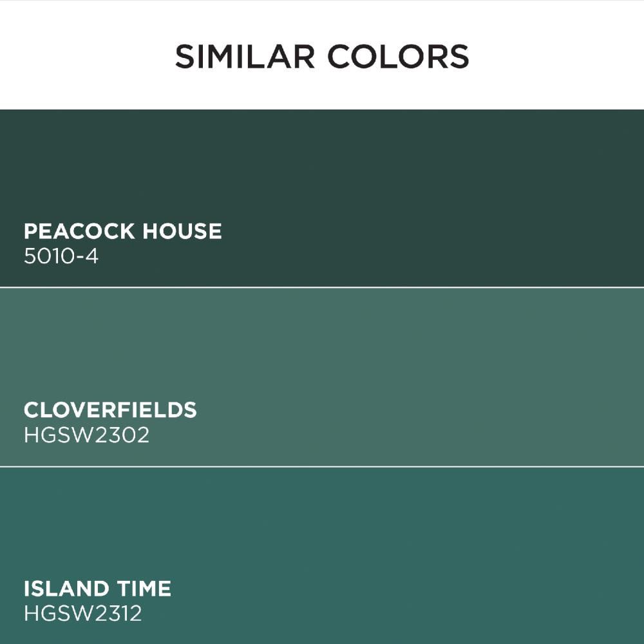The width and height of the screenshot is (644, 644).
Task: Select the color code HGSW2312
Action: tap(83, 614)
